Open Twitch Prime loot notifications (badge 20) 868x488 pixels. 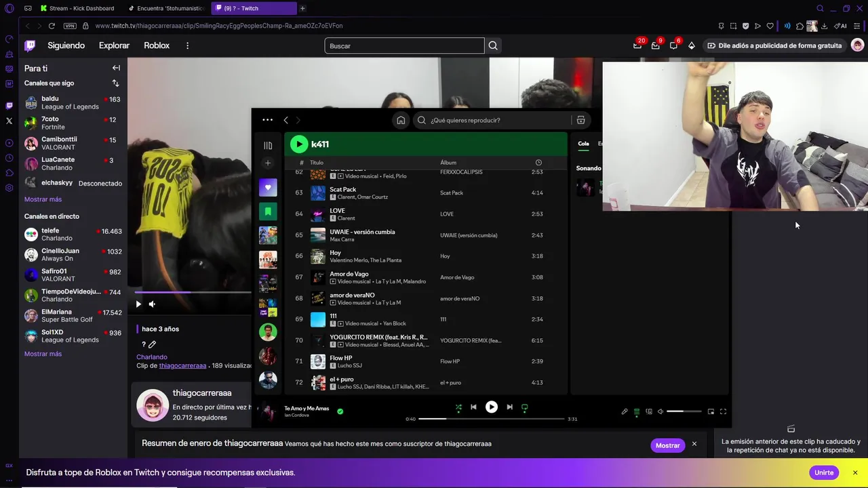coord(637,45)
